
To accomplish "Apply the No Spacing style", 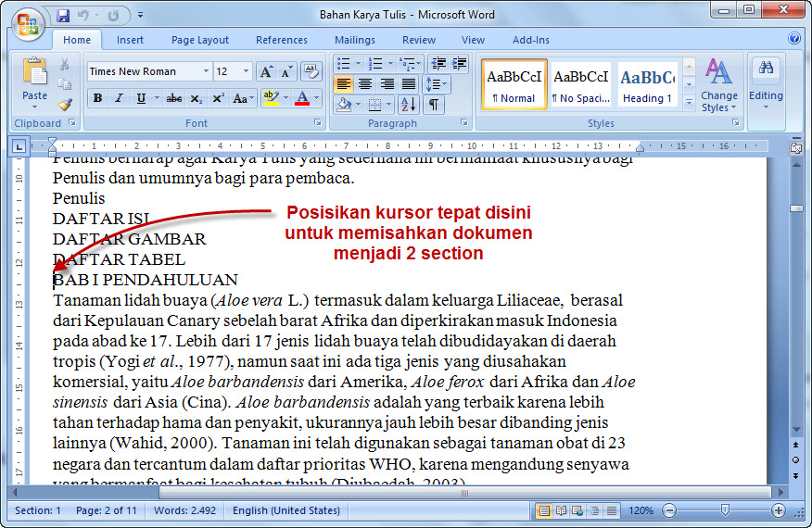I will point(581,84).
